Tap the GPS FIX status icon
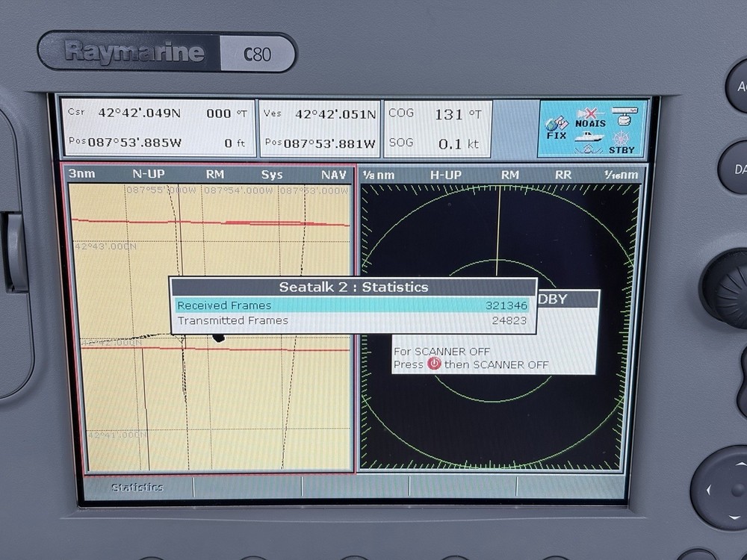This screenshot has height=560, width=747. coord(557,128)
